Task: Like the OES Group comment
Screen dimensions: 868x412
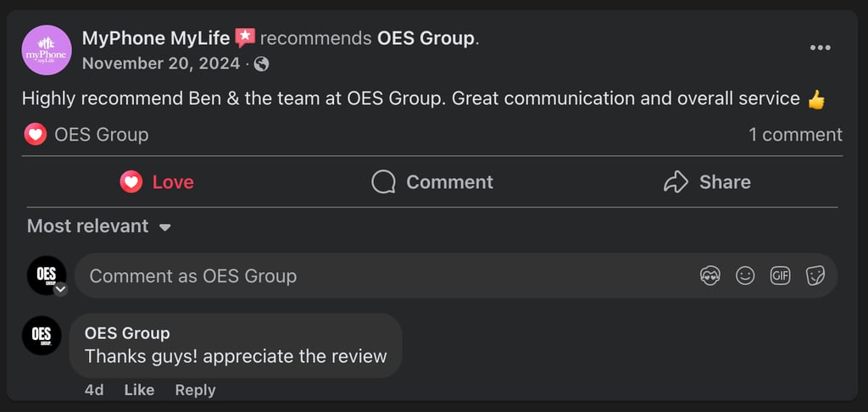Action: [x=139, y=390]
